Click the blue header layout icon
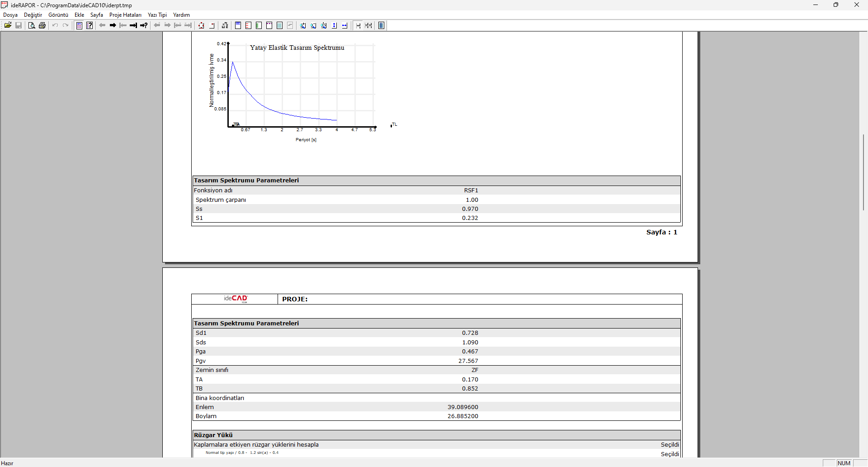The height and width of the screenshot is (467, 868). 238,25
